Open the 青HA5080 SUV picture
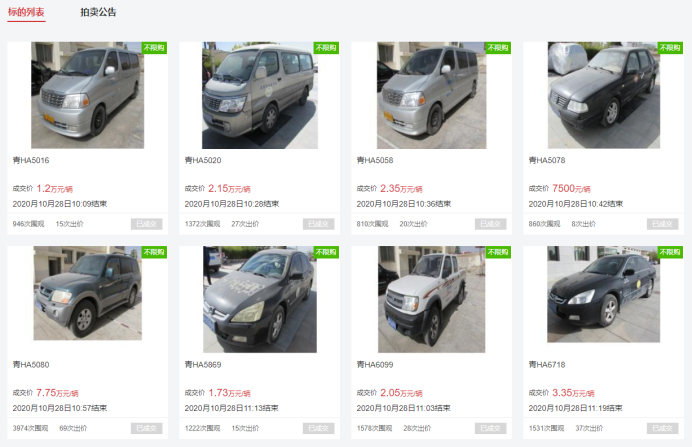 [x=87, y=294]
